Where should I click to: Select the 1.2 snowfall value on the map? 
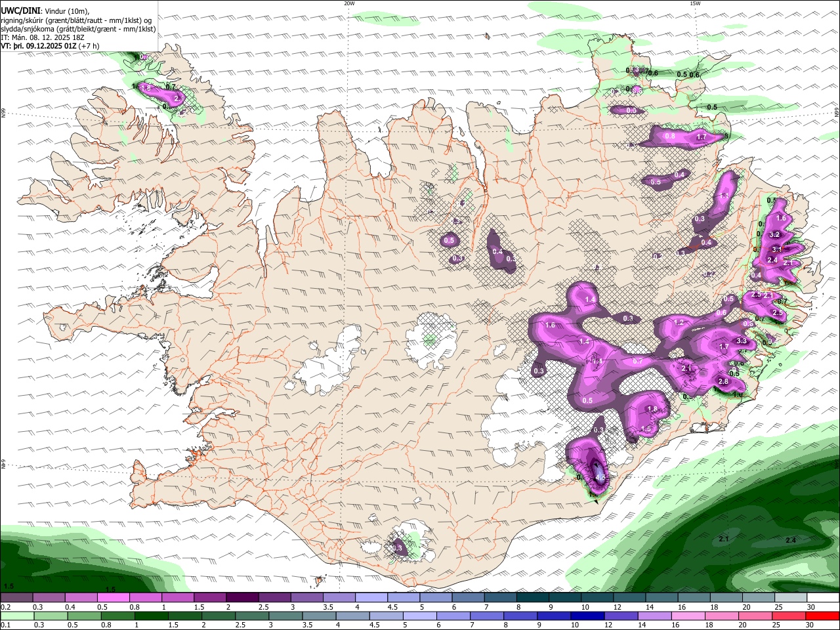coord(679,323)
